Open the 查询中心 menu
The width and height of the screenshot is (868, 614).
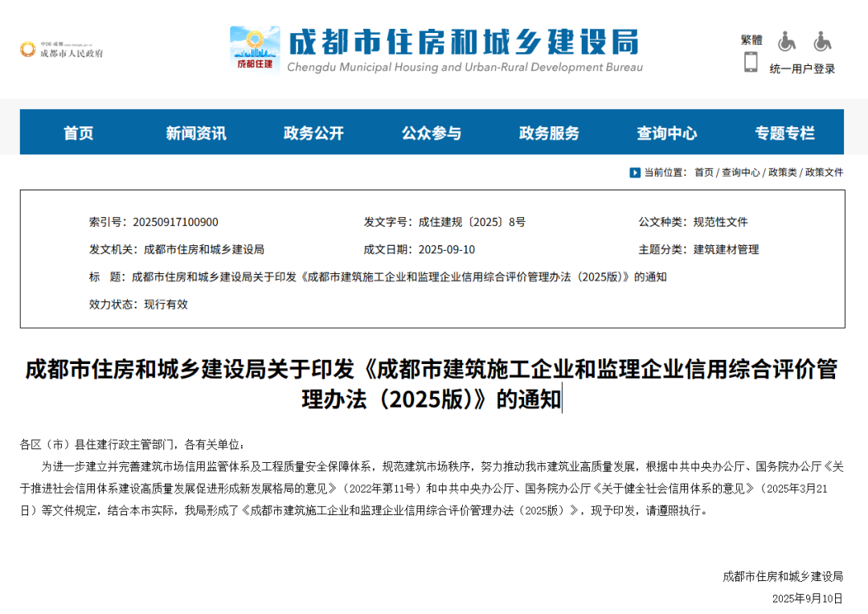(x=667, y=133)
